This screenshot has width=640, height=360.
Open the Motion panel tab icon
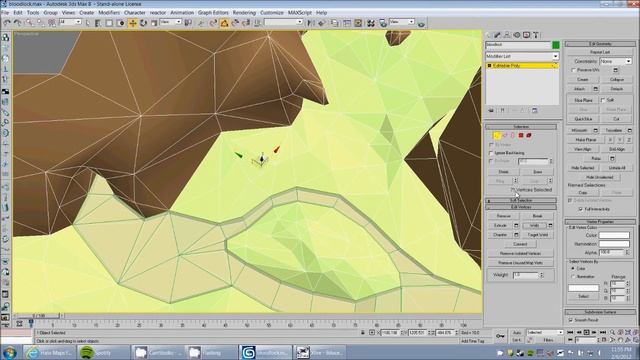tap(517, 35)
